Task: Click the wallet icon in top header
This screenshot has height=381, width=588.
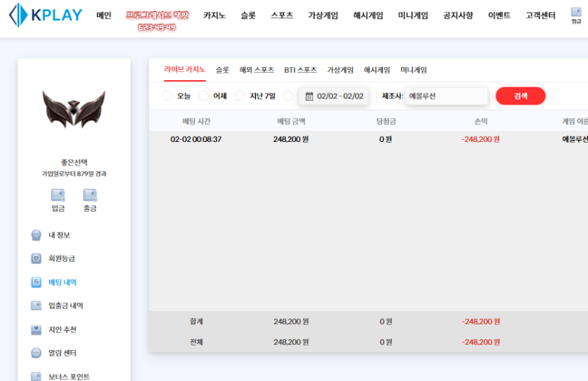Action: [x=576, y=12]
